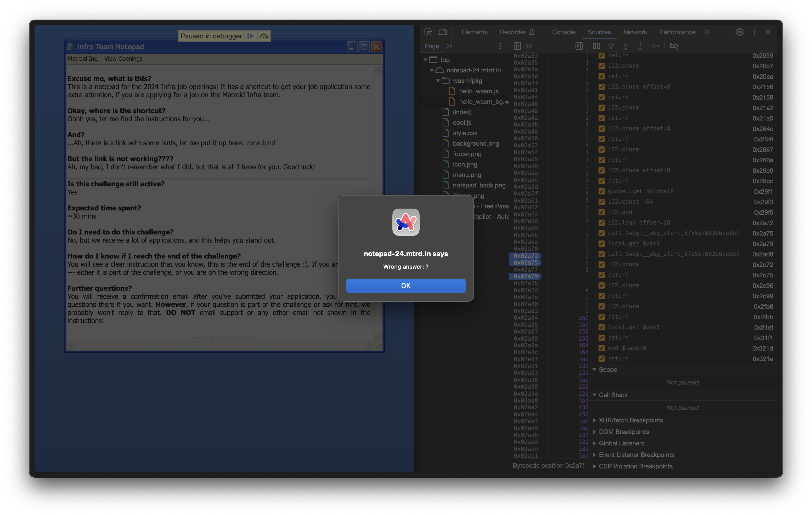Resume script in Paused in debugger overlay
Screen dimensions: 812x516
tap(251, 36)
